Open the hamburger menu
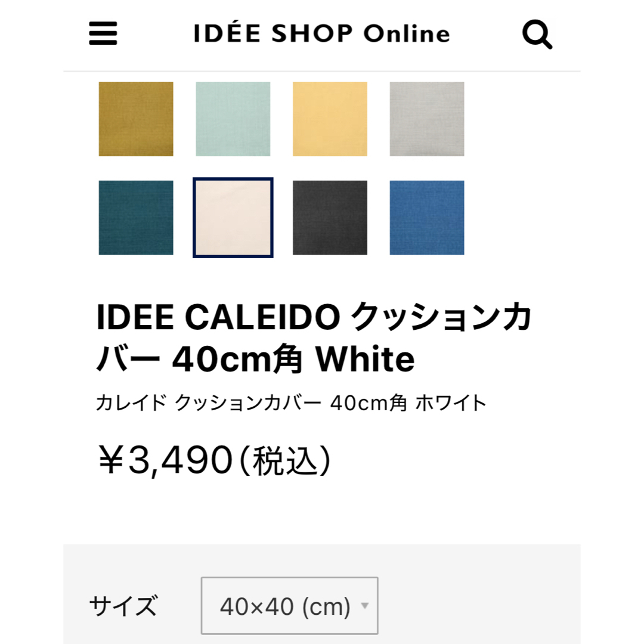This screenshot has width=644, height=644. [103, 33]
